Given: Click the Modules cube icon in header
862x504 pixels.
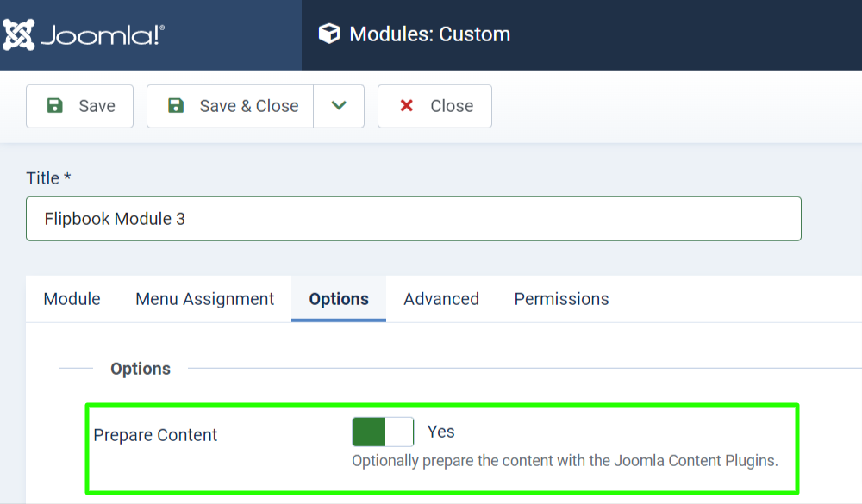Looking at the screenshot, I should [x=329, y=34].
